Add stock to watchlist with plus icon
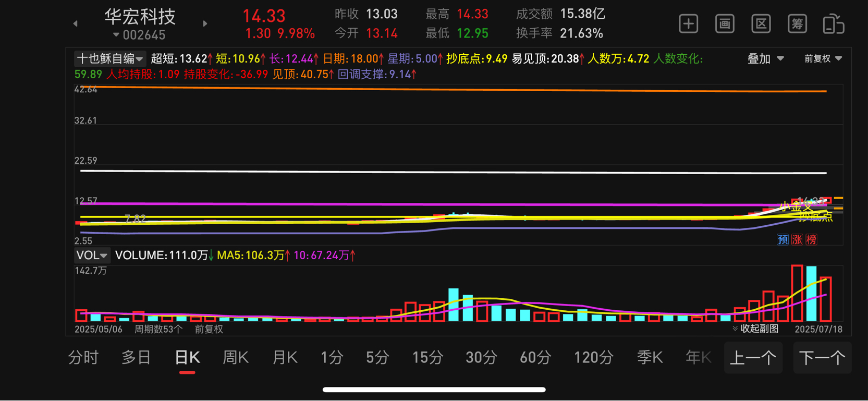Viewport: 868px width, 401px height. tap(688, 24)
